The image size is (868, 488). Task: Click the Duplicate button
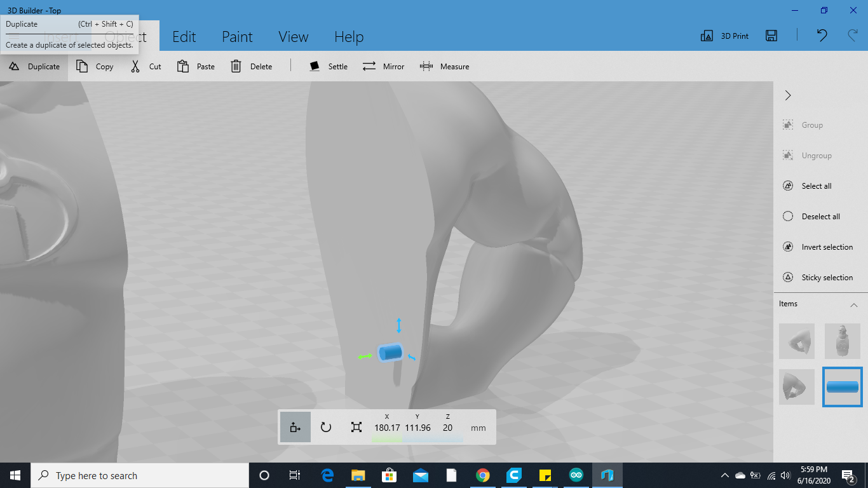[34, 66]
